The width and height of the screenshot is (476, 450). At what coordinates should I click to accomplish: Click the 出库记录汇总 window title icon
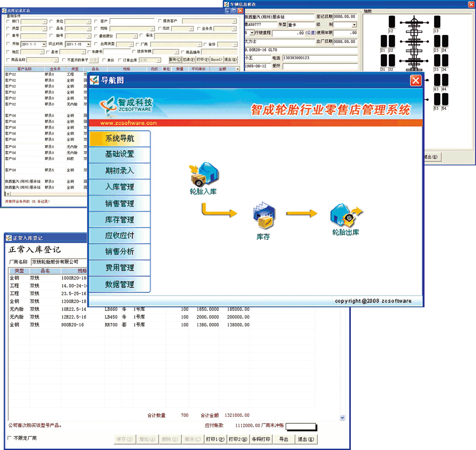[x=4, y=11]
